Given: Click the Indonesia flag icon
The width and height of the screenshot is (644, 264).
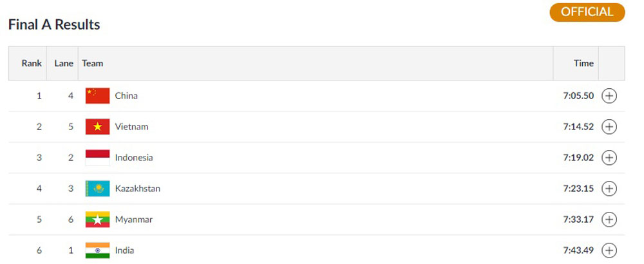Looking at the screenshot, I should click(x=97, y=158).
